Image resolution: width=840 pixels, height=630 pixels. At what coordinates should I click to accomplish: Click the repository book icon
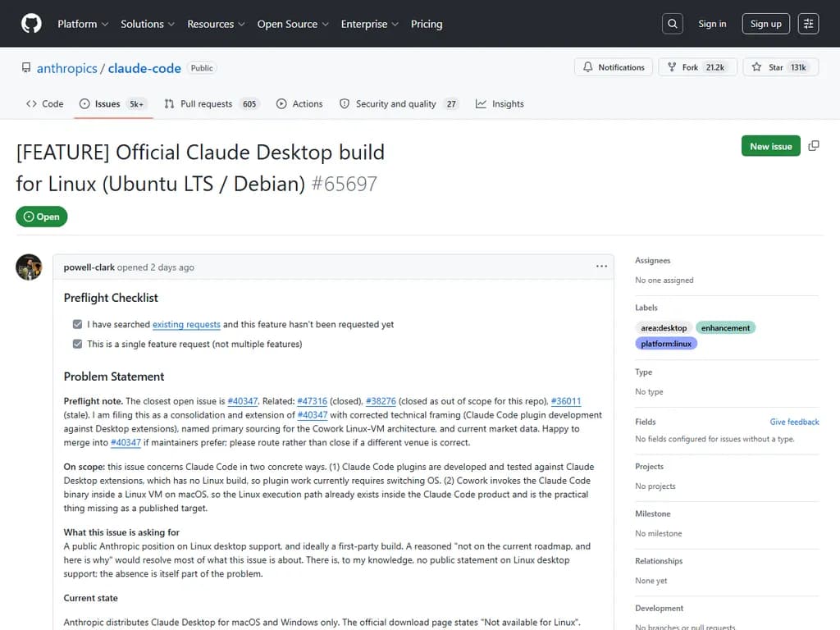[26, 67]
